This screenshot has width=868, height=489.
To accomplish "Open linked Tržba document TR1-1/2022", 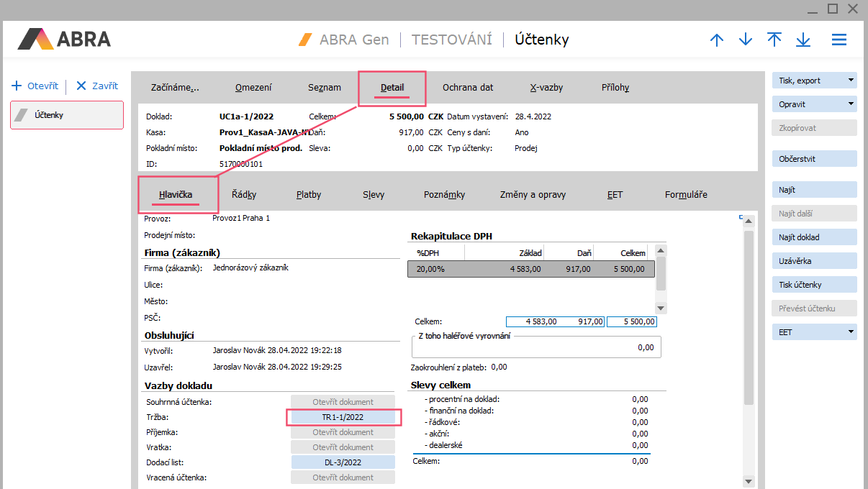I will tap(343, 417).
